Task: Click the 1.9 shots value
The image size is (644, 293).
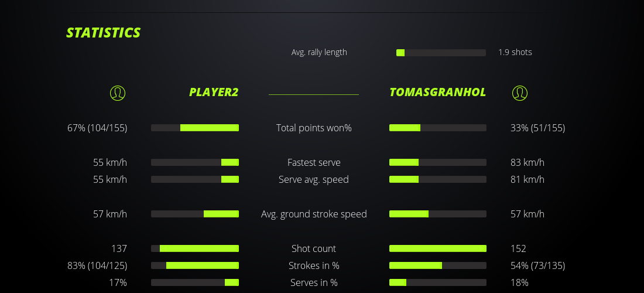Action: pyautogui.click(x=515, y=52)
